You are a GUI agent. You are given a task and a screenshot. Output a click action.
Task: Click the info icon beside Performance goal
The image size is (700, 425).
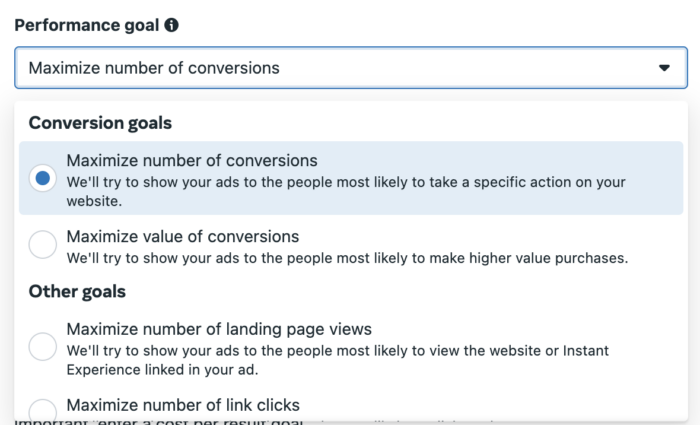pos(171,25)
